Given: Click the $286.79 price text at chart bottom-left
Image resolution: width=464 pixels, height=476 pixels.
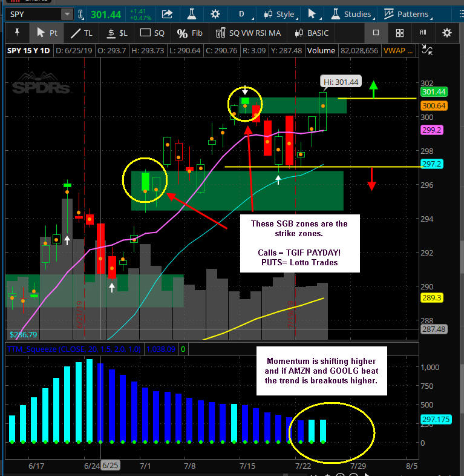Looking at the screenshot, I should click(x=24, y=334).
